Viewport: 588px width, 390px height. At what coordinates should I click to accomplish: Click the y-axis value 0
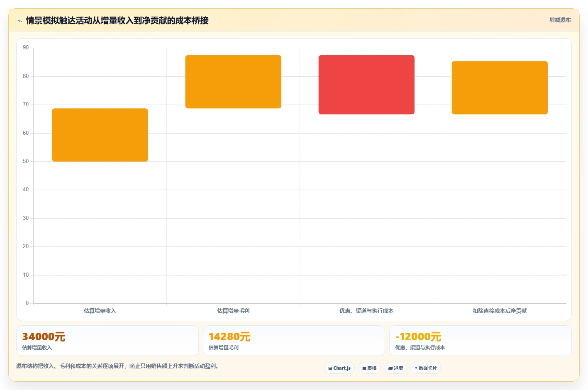[27, 303]
